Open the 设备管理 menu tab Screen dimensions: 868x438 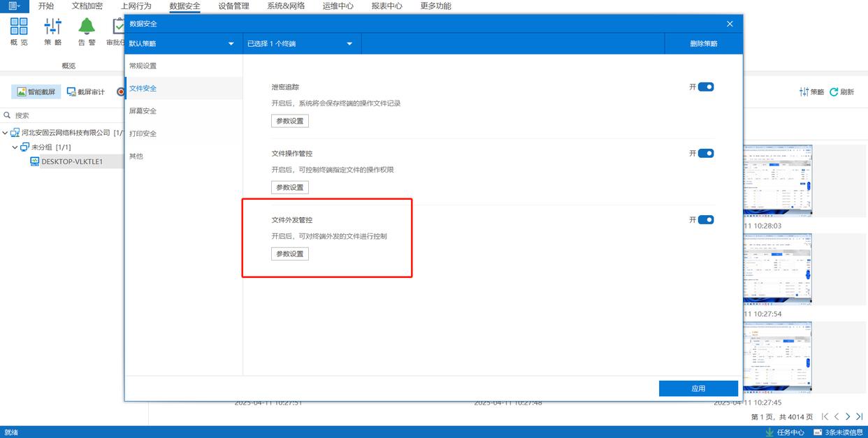(x=233, y=6)
